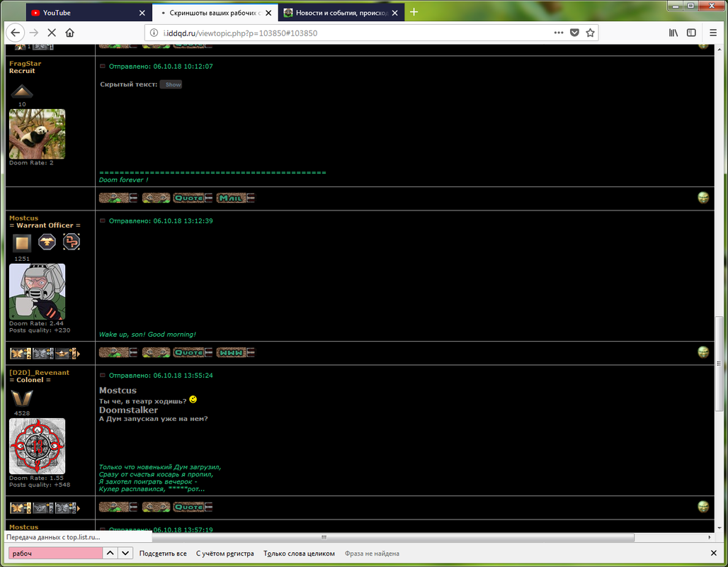Quote FragStar's post
Image resolution: width=728 pixels, height=567 pixels.
point(193,198)
